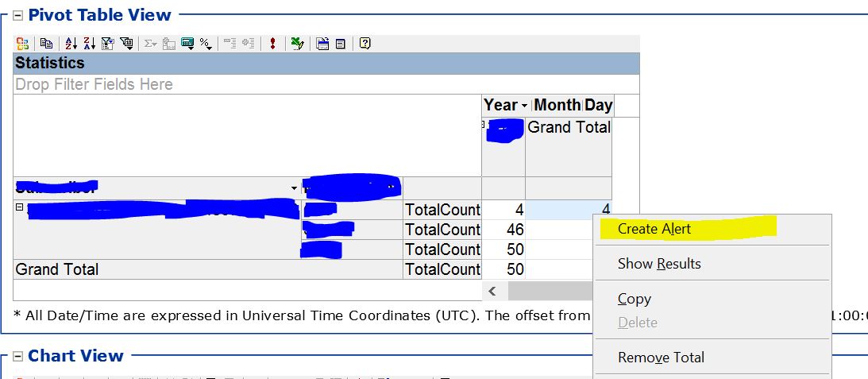The image size is (868, 379).
Task: Choose Remove Total from context menu
Action: (661, 358)
